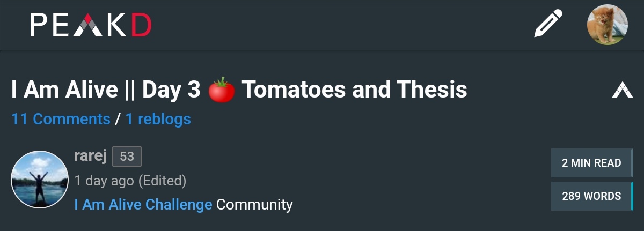
Task: View the 1 reblogs link
Action: (x=158, y=119)
